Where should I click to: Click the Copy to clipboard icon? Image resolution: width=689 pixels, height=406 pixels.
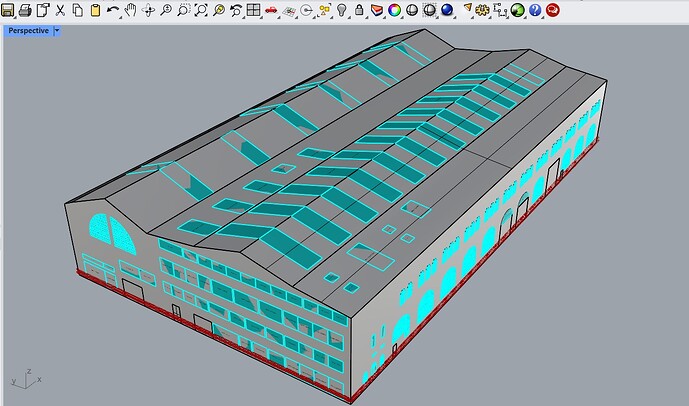point(77,10)
